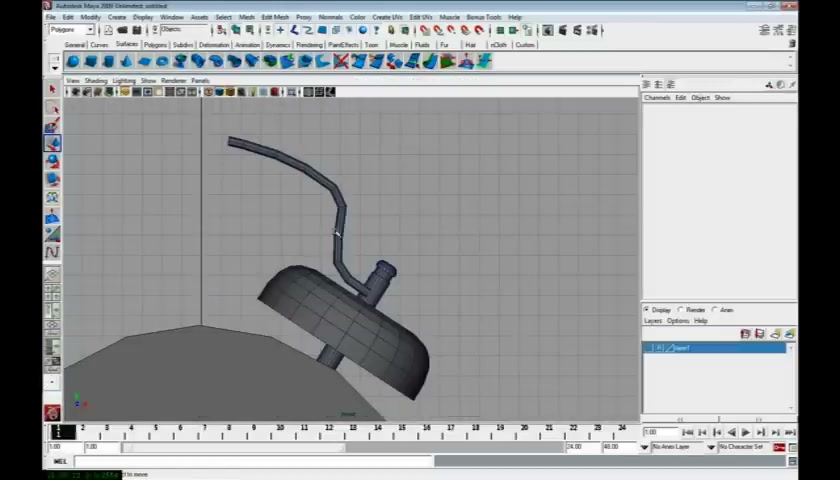Screen dimensions: 840x480
Task: Select the NURBS torus shelf icon
Action: pyautogui.click(x=162, y=62)
